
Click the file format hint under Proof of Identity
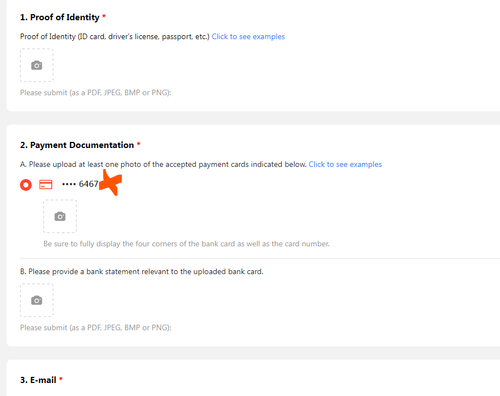[96, 93]
